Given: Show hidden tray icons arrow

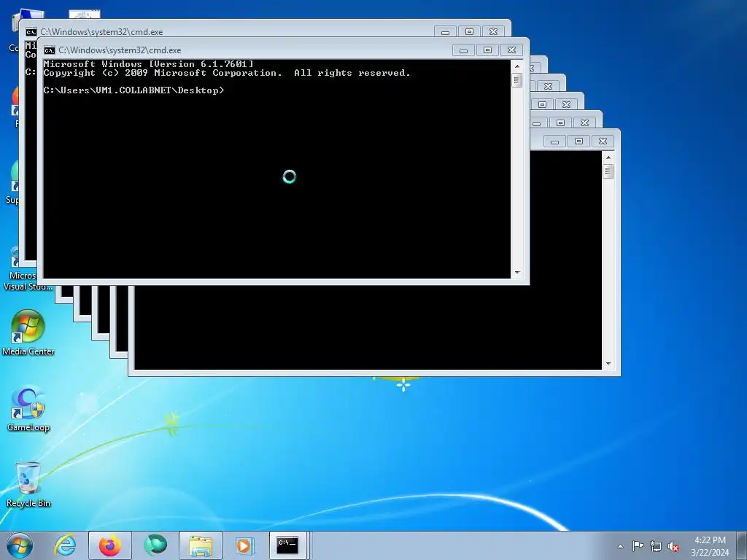Looking at the screenshot, I should pyautogui.click(x=620, y=546).
